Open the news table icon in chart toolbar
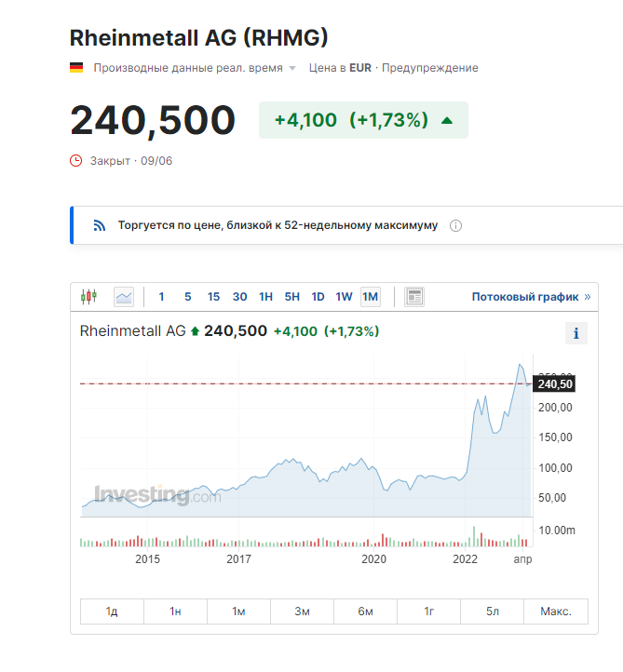The width and height of the screenshot is (623, 672). (x=414, y=297)
